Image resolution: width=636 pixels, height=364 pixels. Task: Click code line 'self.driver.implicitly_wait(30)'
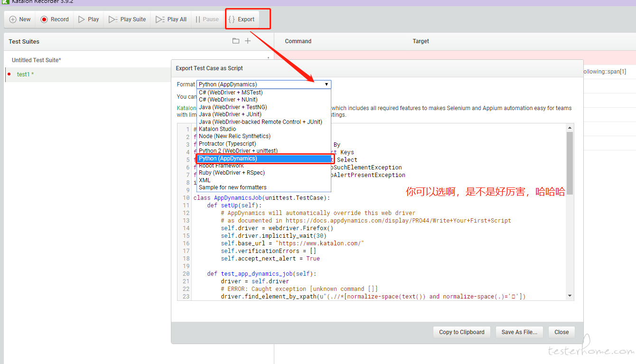click(x=273, y=236)
